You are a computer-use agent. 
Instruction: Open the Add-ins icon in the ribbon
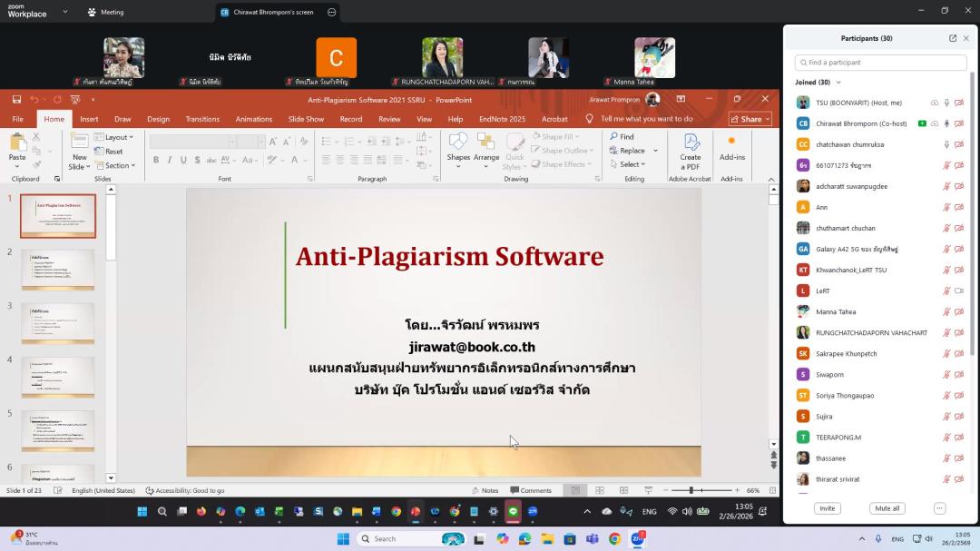(x=731, y=143)
